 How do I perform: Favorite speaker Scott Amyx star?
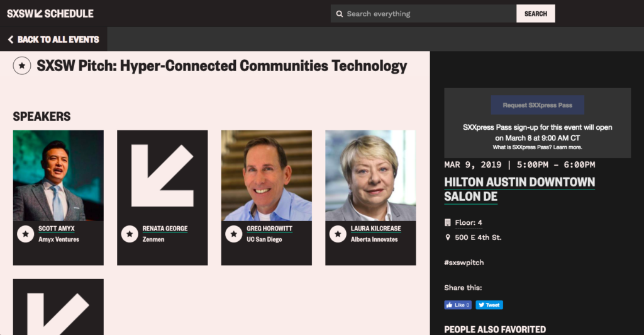25,234
